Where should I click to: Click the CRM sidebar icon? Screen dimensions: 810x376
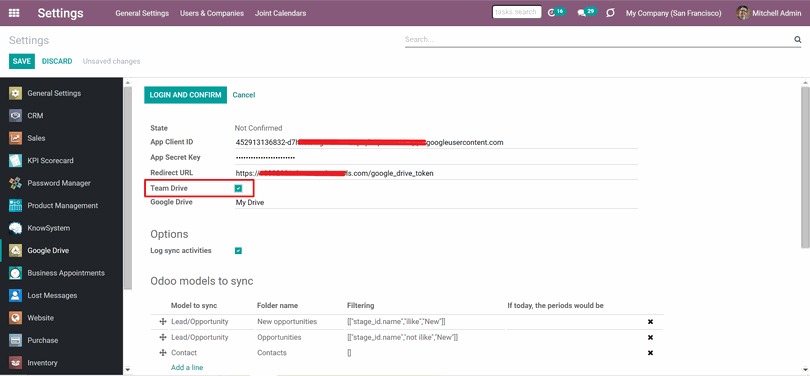point(15,116)
